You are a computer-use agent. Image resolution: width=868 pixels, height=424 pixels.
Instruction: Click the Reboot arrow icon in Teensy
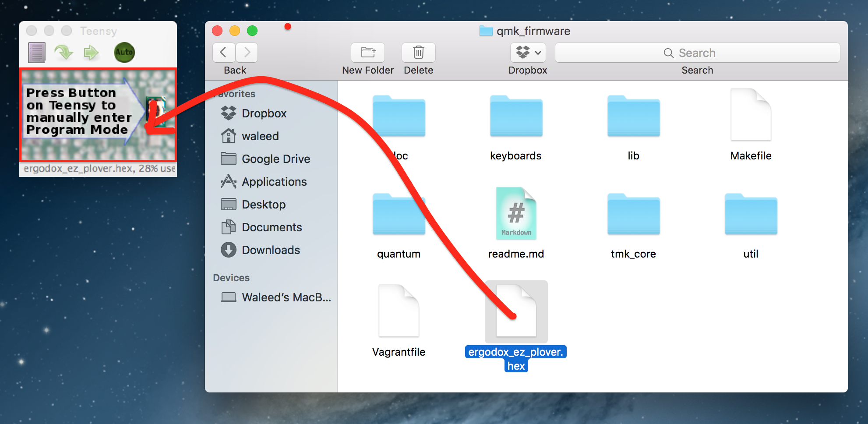(x=91, y=53)
